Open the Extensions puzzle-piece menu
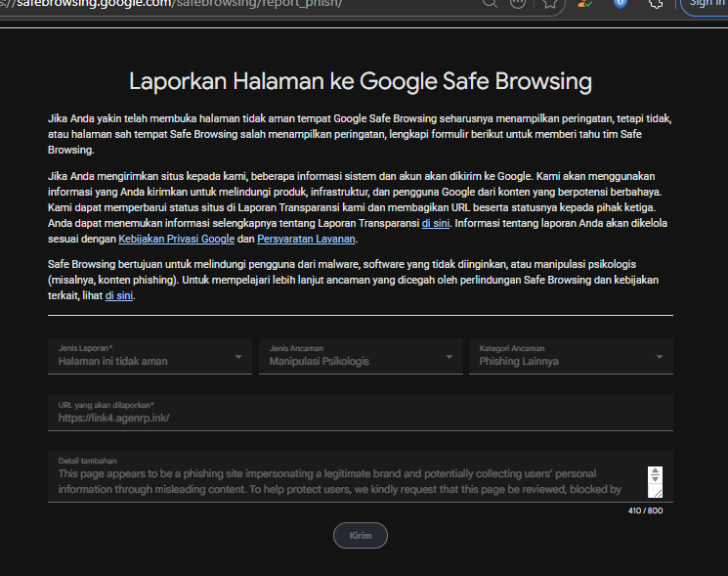The height and width of the screenshot is (576, 728). coord(656,3)
